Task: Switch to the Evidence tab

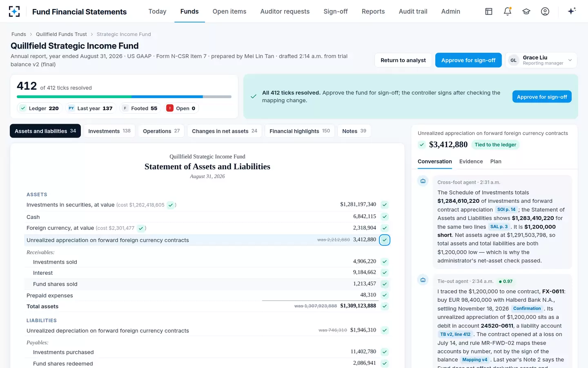Action: 471,162
